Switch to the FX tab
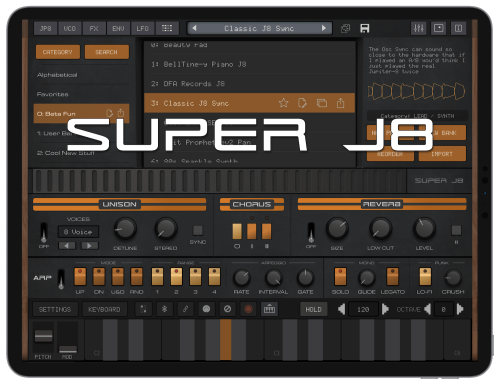The height and width of the screenshot is (385, 500). [x=94, y=28]
